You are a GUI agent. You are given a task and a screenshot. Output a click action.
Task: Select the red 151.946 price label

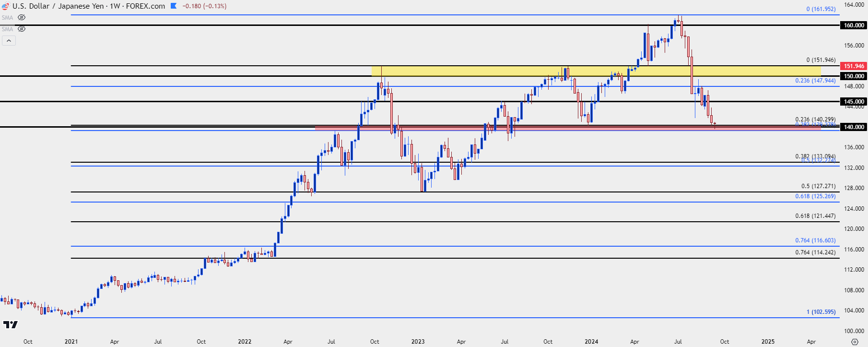coord(854,66)
